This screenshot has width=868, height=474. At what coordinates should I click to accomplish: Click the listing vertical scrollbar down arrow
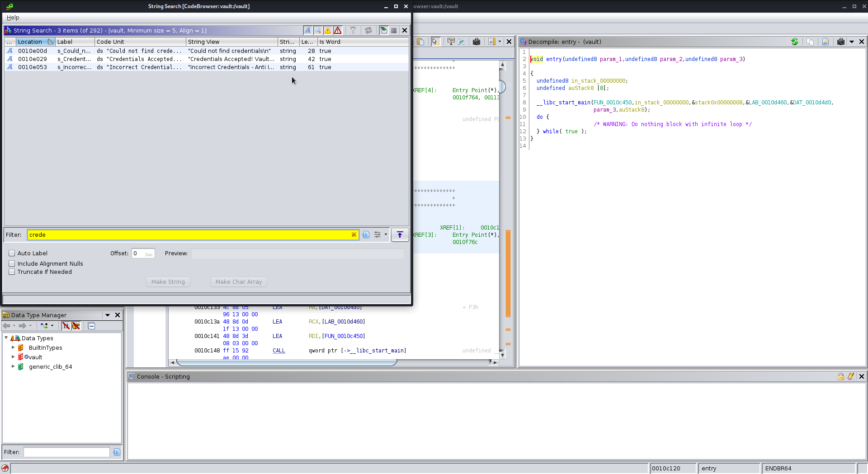(x=502, y=355)
